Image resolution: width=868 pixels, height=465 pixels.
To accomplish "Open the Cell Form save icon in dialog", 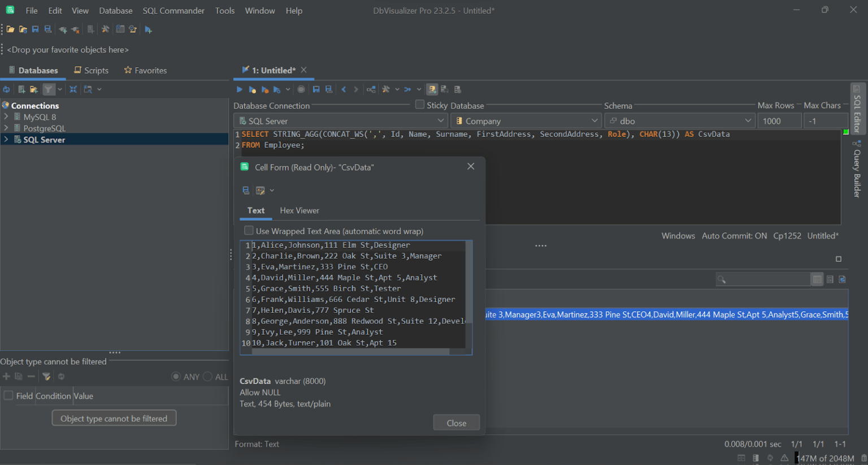I will point(246,190).
